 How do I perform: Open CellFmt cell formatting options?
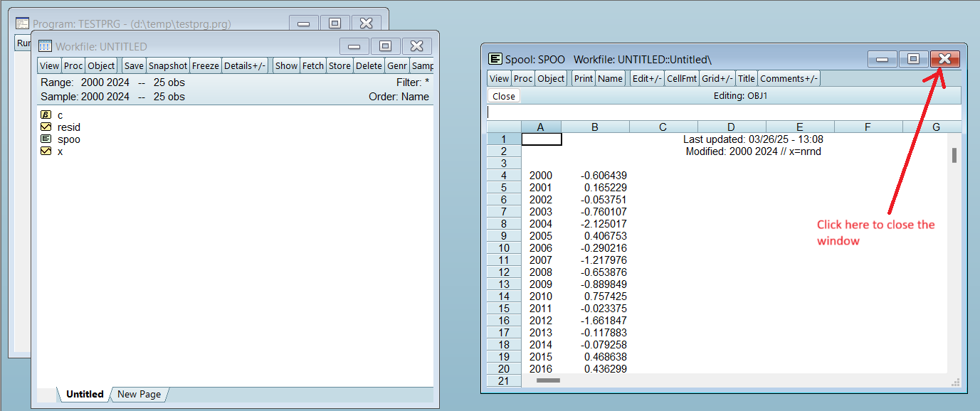tap(681, 78)
